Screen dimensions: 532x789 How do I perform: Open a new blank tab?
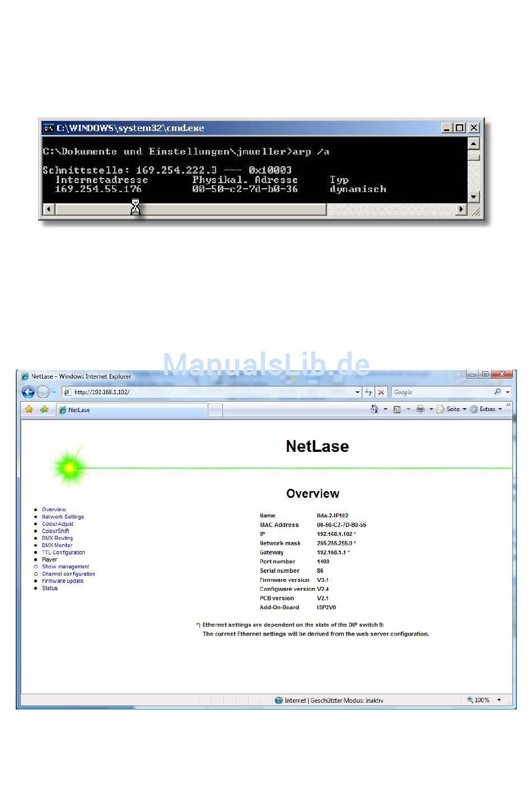(216, 410)
